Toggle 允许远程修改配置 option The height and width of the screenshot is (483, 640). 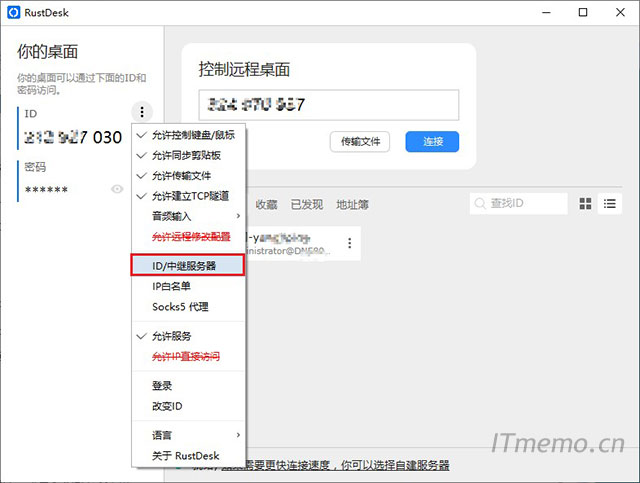click(189, 237)
